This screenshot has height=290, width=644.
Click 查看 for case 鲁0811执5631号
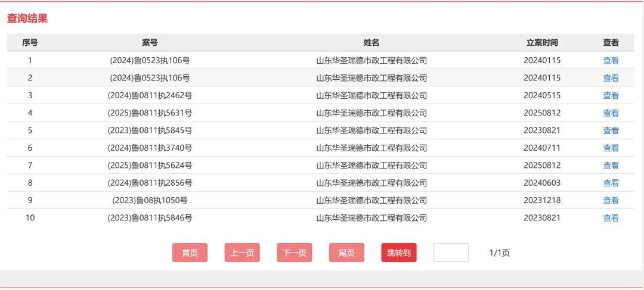pos(611,113)
